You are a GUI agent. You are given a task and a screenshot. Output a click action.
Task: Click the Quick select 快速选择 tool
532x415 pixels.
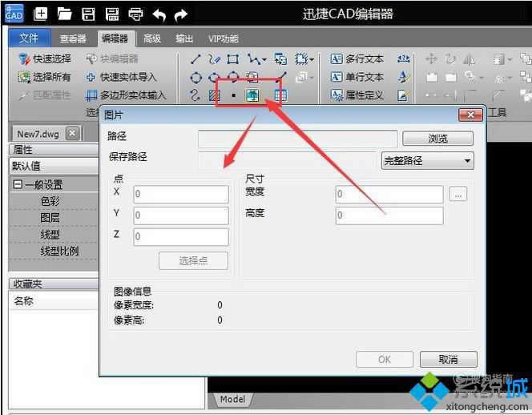click(x=44, y=58)
